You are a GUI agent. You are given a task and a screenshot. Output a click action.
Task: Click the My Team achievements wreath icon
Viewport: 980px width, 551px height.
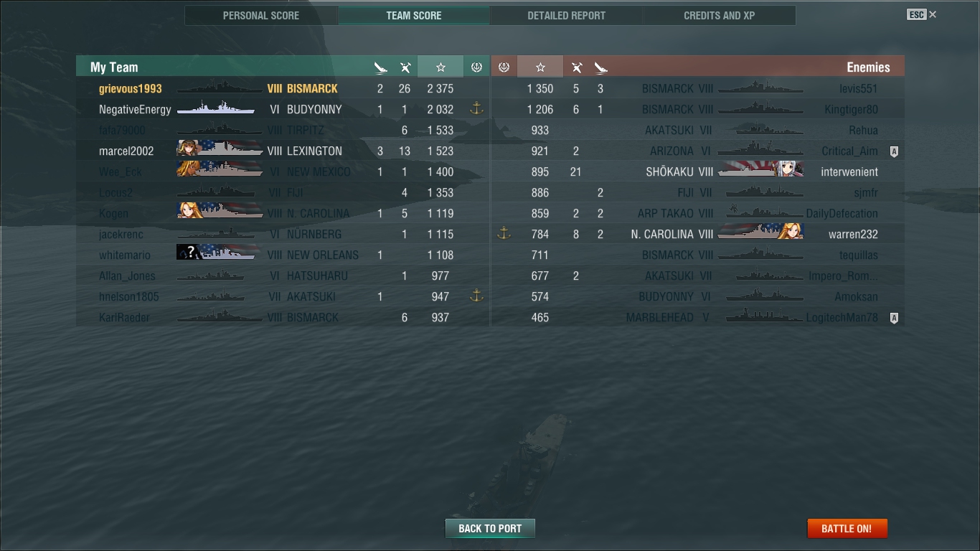pos(476,67)
